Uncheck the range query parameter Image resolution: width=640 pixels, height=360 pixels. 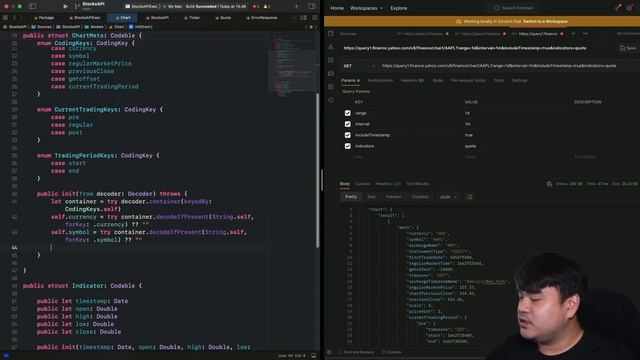point(348,113)
